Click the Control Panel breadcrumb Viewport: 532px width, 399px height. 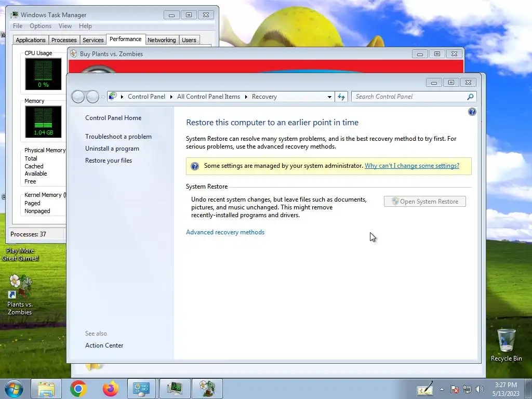pyautogui.click(x=147, y=97)
